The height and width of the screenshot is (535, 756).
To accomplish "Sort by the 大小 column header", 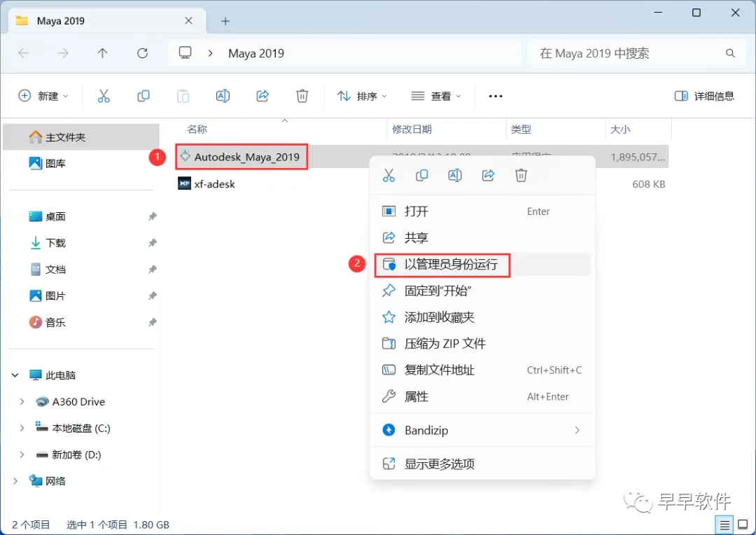I will (x=620, y=130).
